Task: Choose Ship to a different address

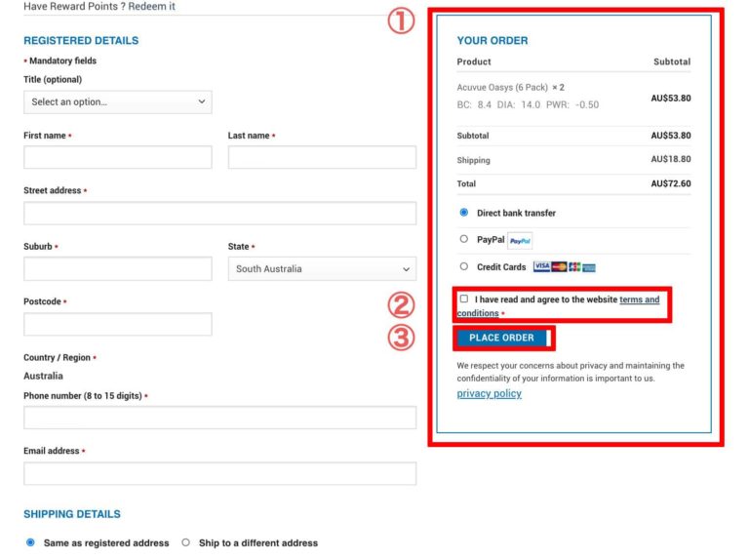Action: click(x=186, y=542)
